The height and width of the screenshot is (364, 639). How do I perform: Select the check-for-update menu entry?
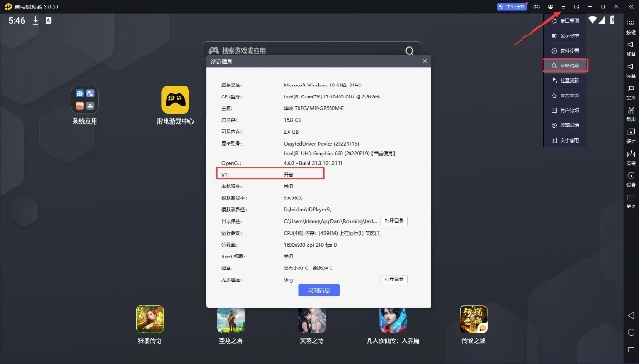565,80
